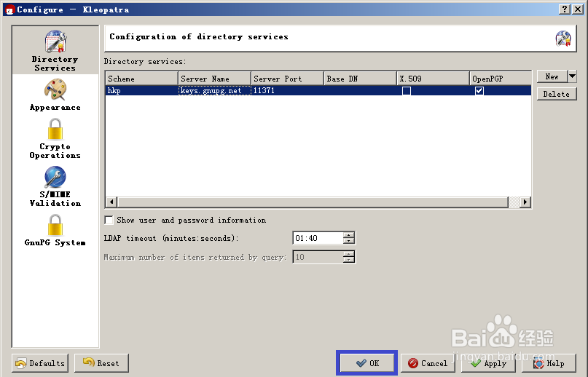Image resolution: width=588 pixels, height=377 pixels.
Task: Uncheck OpenPGP for keys.gnupg.net
Action: [479, 91]
